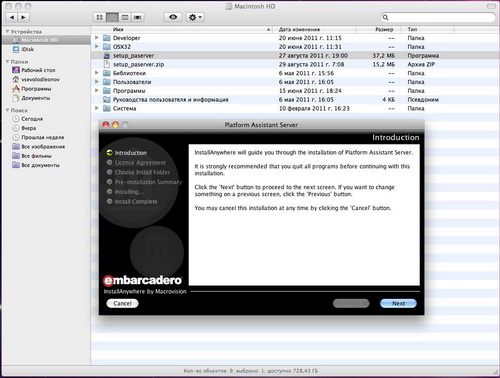Select the Choose Install Folder step

(x=138, y=172)
